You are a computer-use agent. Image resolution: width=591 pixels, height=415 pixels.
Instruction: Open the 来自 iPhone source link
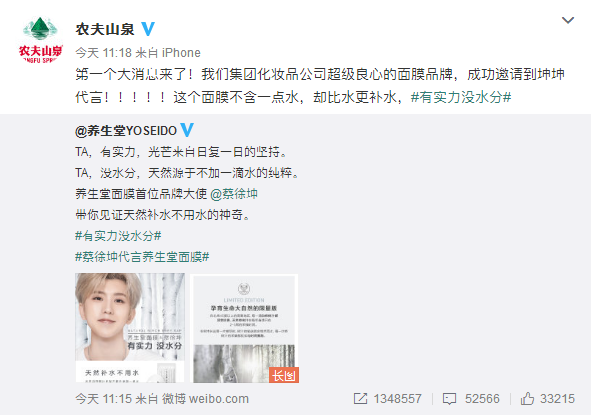(168, 53)
